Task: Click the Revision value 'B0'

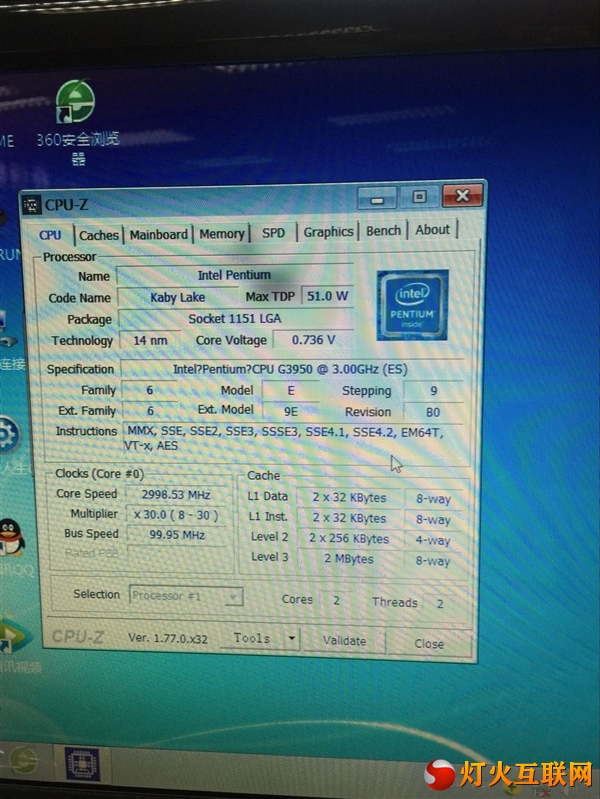Action: [x=433, y=412]
